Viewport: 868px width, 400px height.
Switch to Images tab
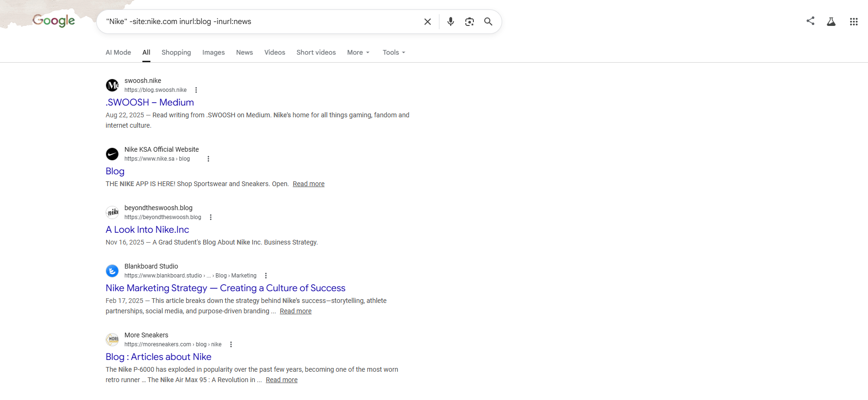tap(214, 52)
